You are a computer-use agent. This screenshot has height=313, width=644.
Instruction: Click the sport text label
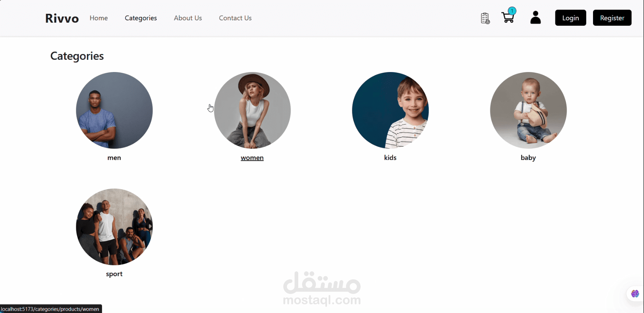pyautogui.click(x=114, y=274)
